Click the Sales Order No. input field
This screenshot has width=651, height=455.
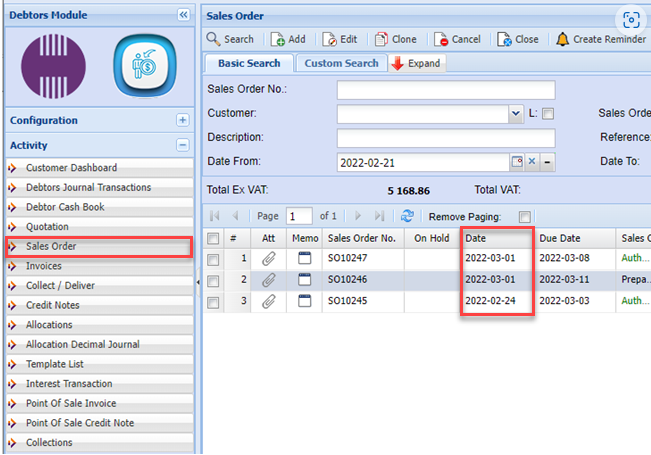click(x=445, y=90)
